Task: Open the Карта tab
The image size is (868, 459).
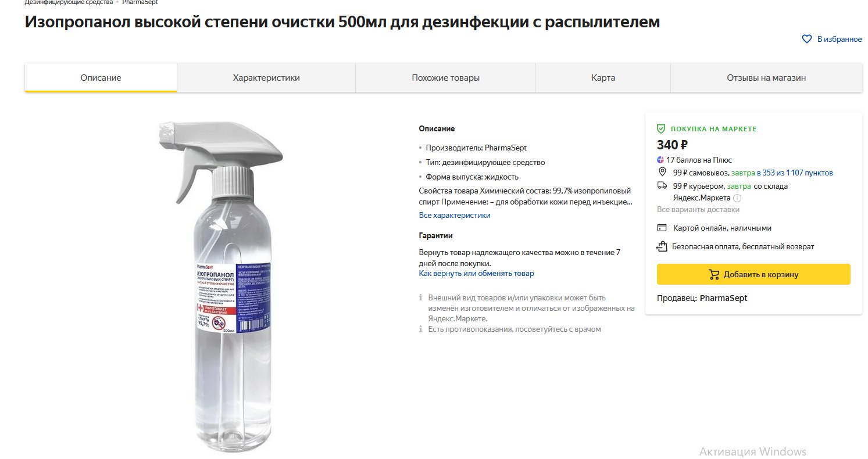Action: 603,78
